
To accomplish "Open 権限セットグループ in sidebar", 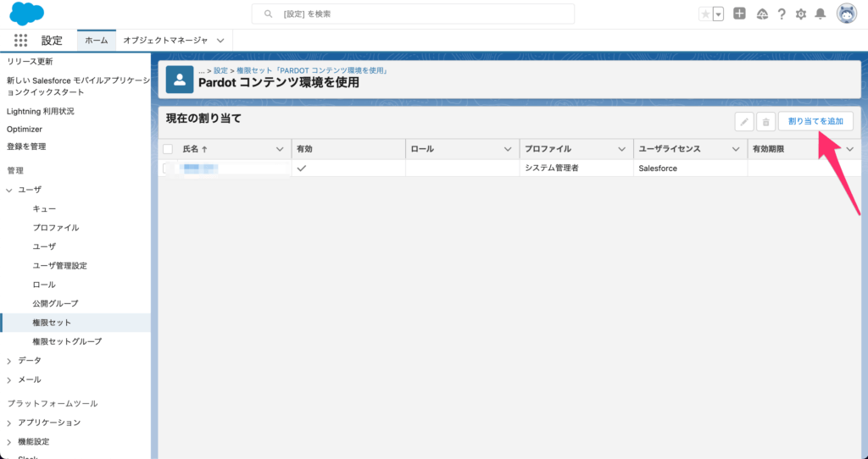I will (67, 341).
